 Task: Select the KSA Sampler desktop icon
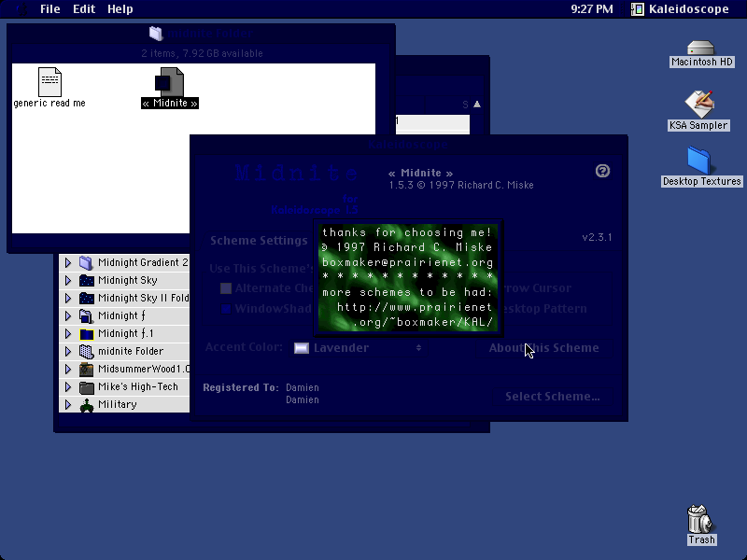[698, 104]
